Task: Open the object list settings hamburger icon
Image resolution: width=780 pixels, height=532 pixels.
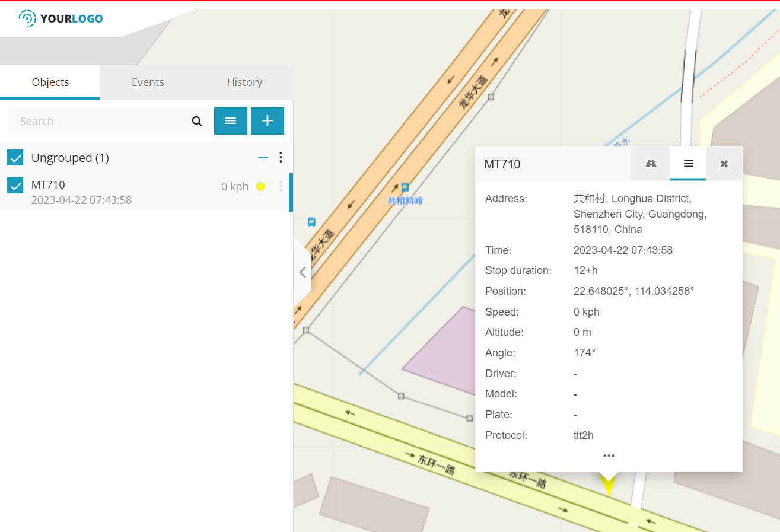Action: (231, 121)
